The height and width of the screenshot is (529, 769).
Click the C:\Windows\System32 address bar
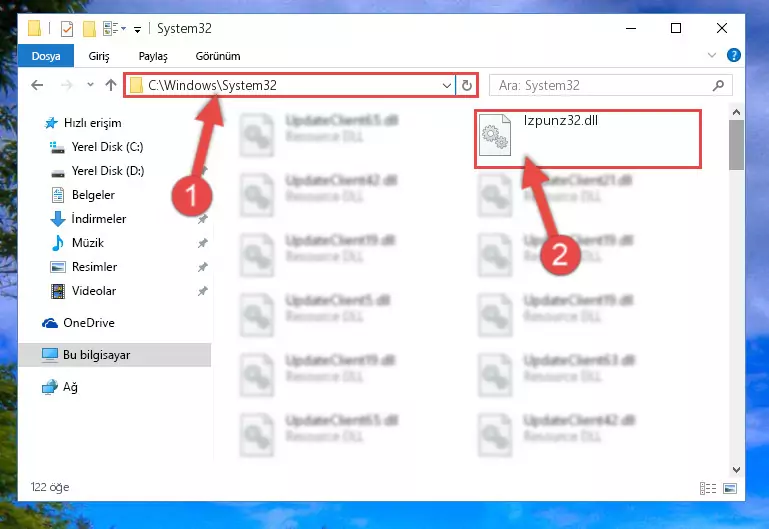(x=290, y=85)
